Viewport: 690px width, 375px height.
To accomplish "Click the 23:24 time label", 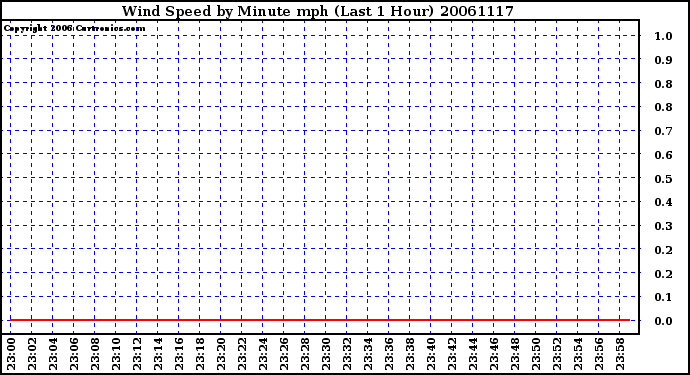I will click(263, 354).
